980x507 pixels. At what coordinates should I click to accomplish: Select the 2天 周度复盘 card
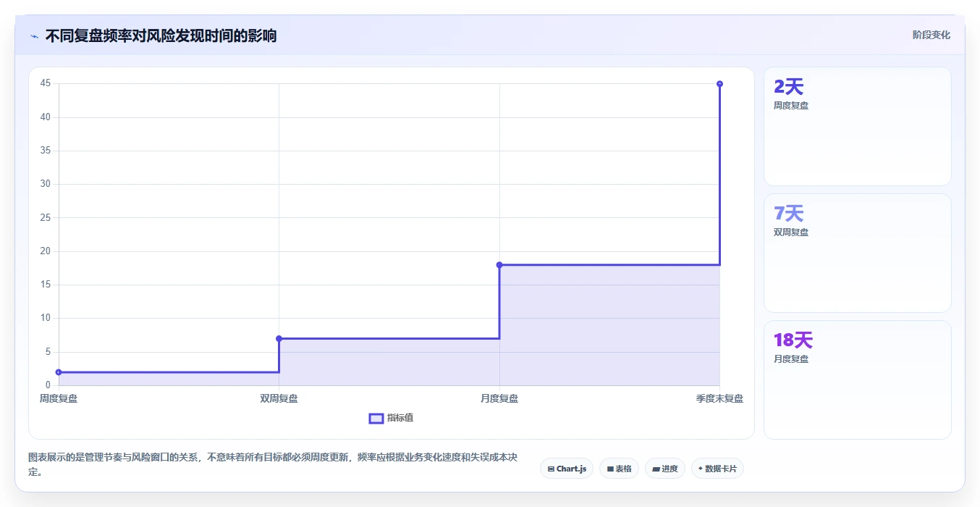858,126
